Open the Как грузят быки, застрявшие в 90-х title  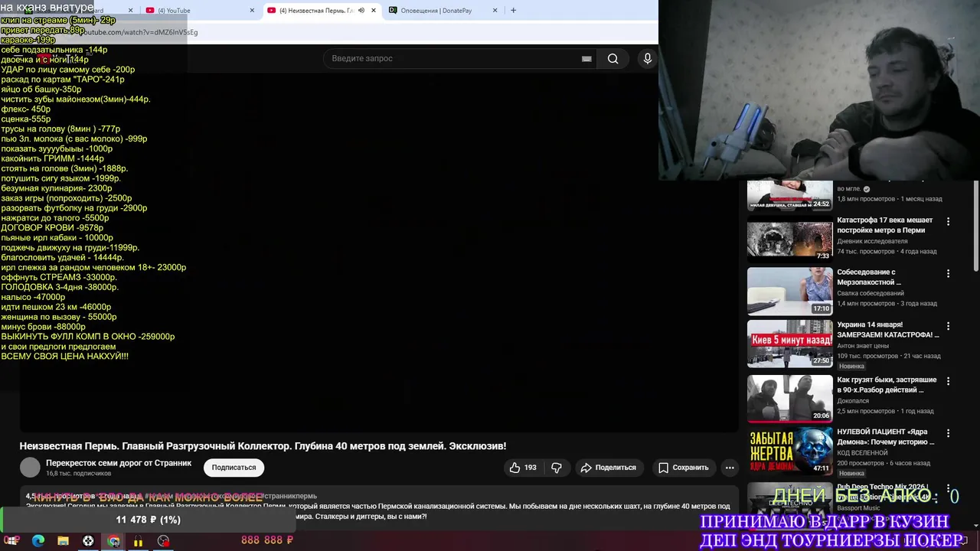point(887,385)
